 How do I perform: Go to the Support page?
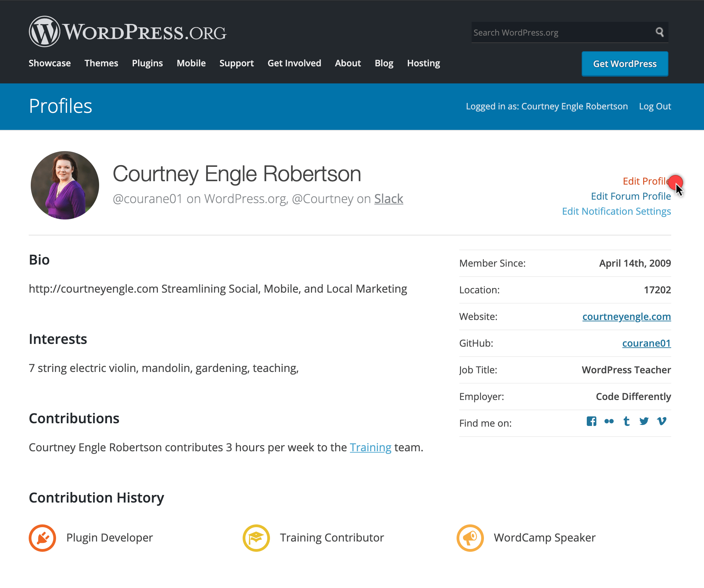(236, 63)
